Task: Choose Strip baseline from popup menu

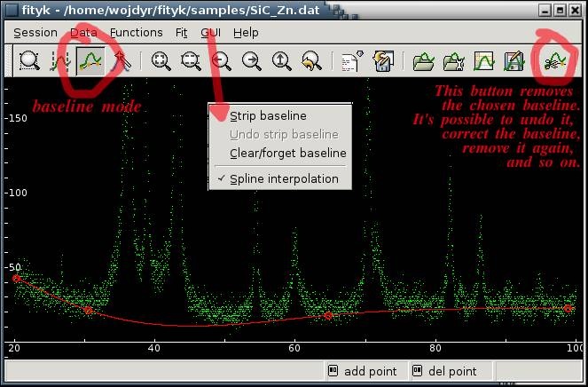Action: tap(280, 116)
